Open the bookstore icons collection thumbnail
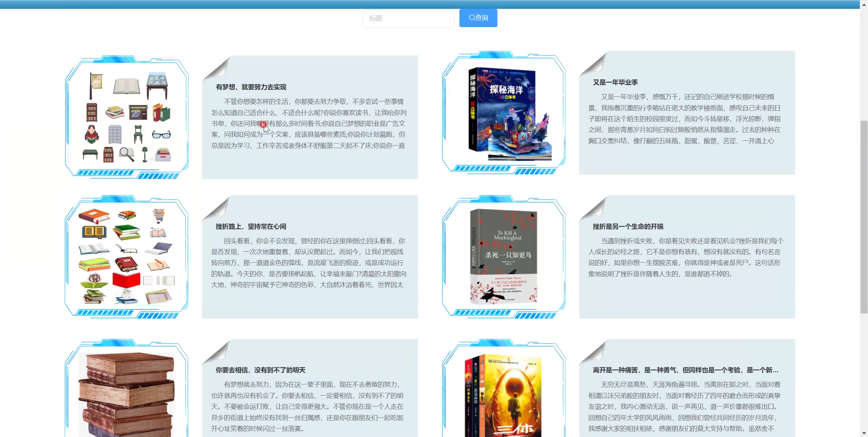 126,117
